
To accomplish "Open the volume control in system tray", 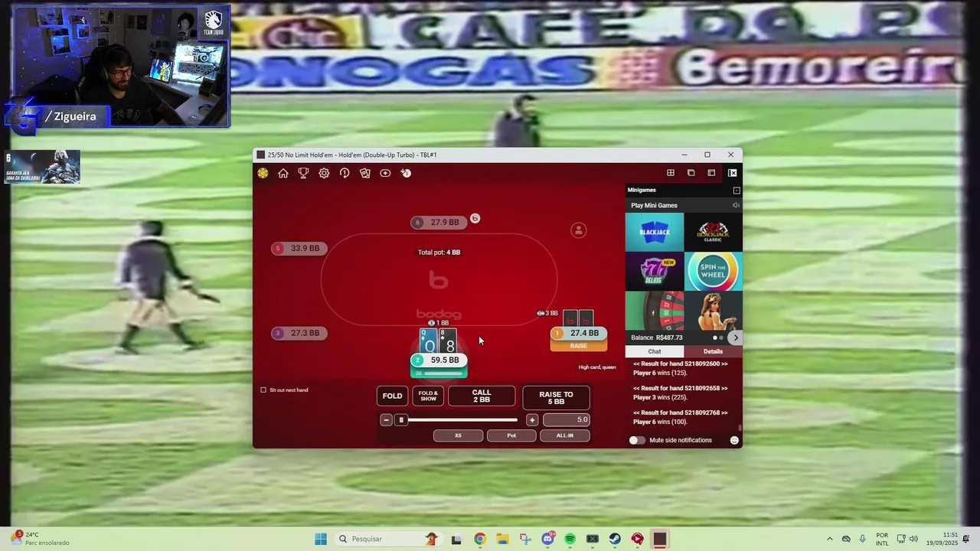I will point(913,539).
